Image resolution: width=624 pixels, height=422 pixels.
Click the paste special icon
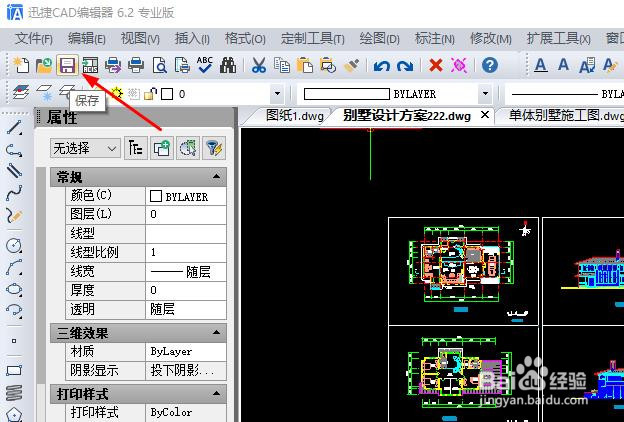pyautogui.click(x=328, y=65)
